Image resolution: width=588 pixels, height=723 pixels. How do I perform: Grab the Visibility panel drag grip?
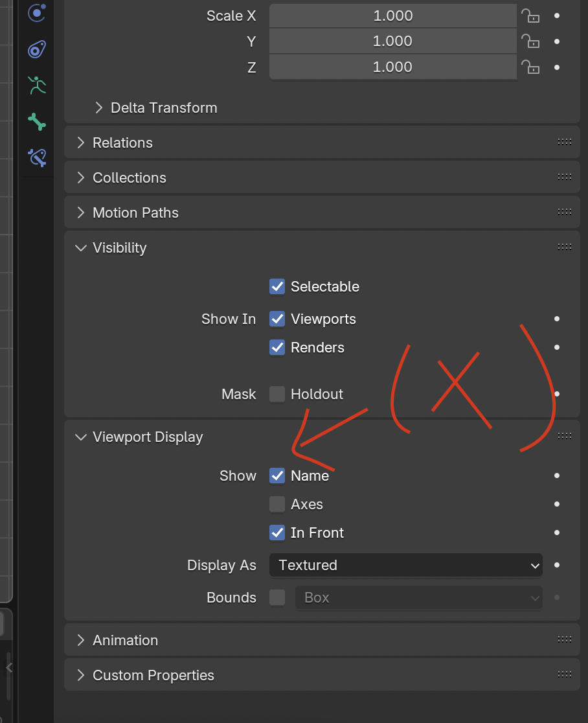point(565,247)
